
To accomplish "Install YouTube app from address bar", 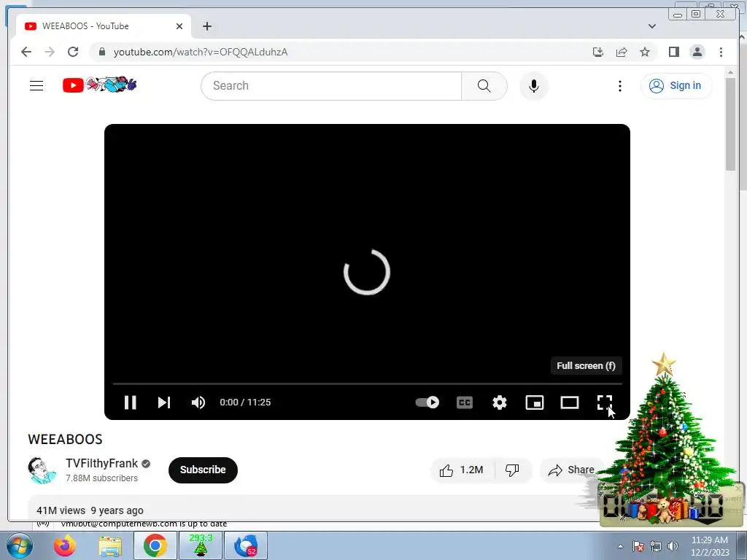I will point(598,52).
